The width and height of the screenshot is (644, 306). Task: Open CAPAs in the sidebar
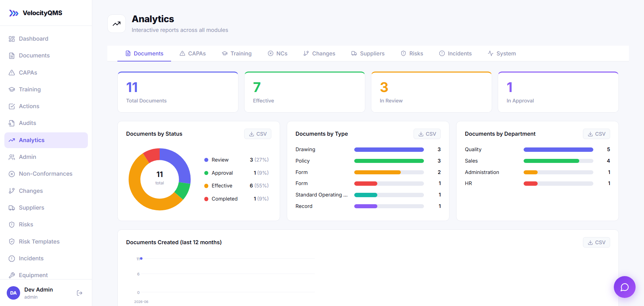click(46, 73)
